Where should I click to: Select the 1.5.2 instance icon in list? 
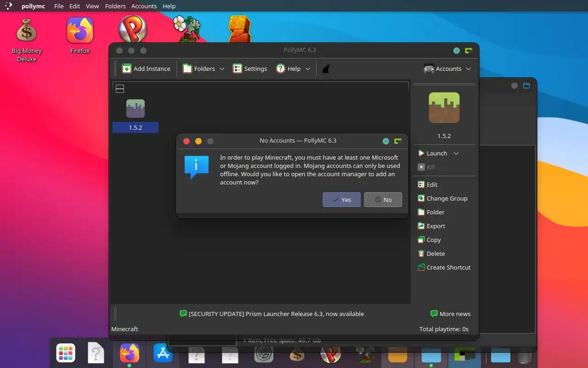tap(136, 109)
